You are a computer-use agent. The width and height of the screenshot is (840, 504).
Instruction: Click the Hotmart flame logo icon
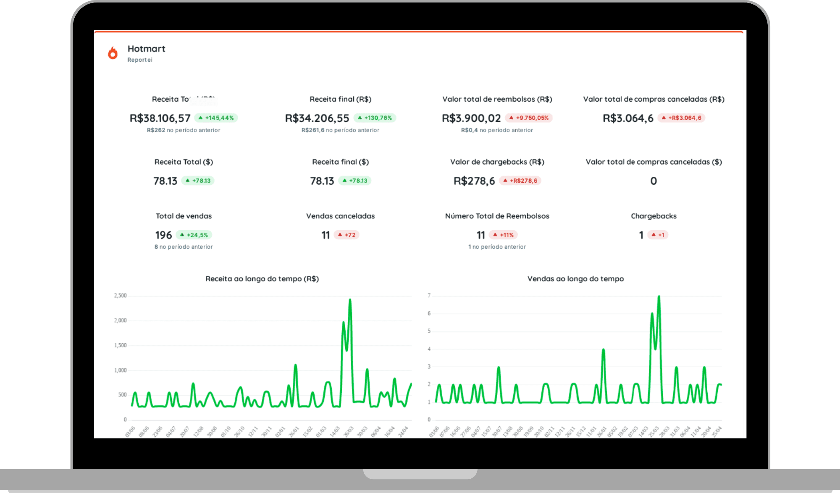tap(112, 52)
